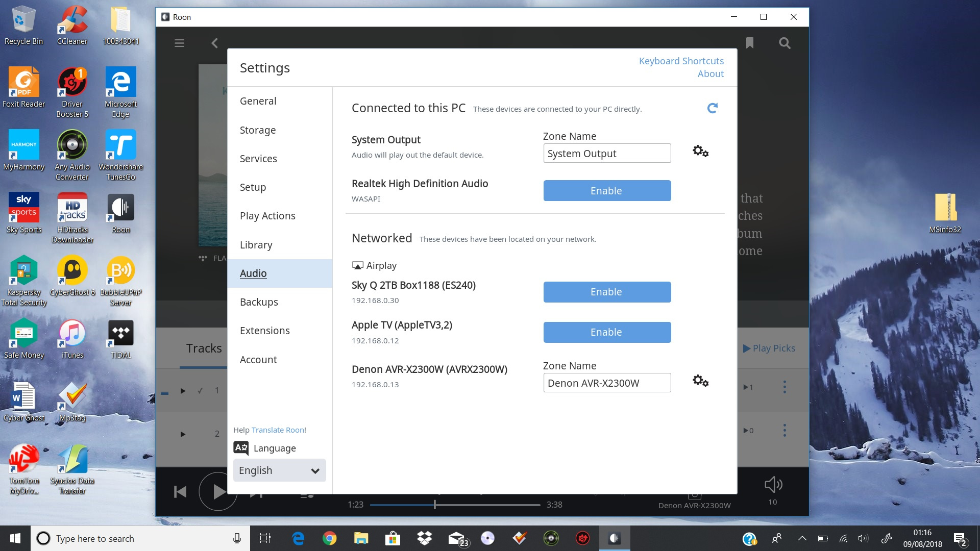
Task: Click the playback seek bar
Action: (455, 505)
